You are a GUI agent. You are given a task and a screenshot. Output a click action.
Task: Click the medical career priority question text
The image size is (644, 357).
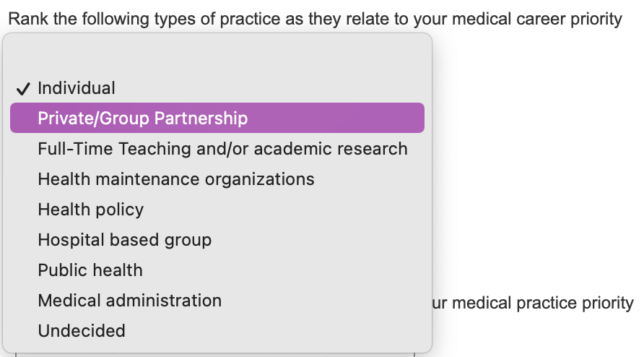315,19
